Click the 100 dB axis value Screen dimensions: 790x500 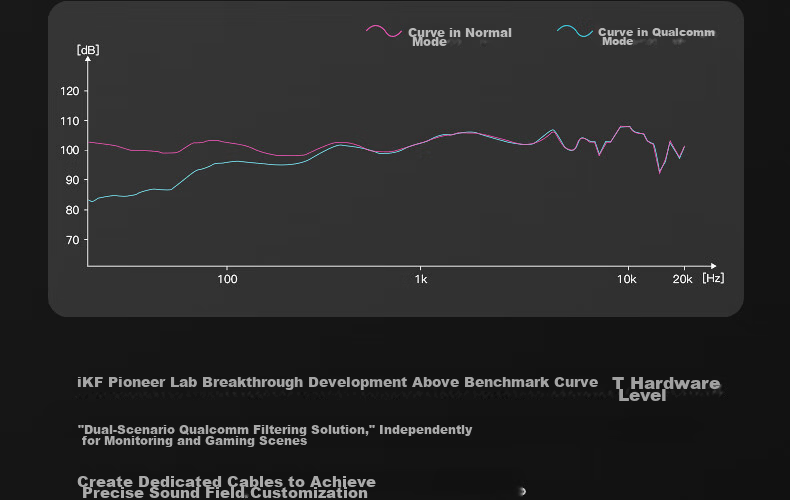point(70,150)
